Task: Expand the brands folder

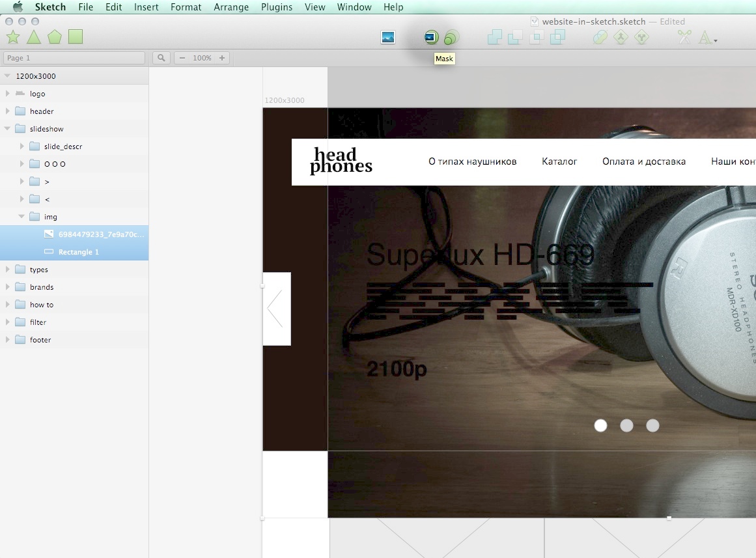Action: tap(7, 287)
